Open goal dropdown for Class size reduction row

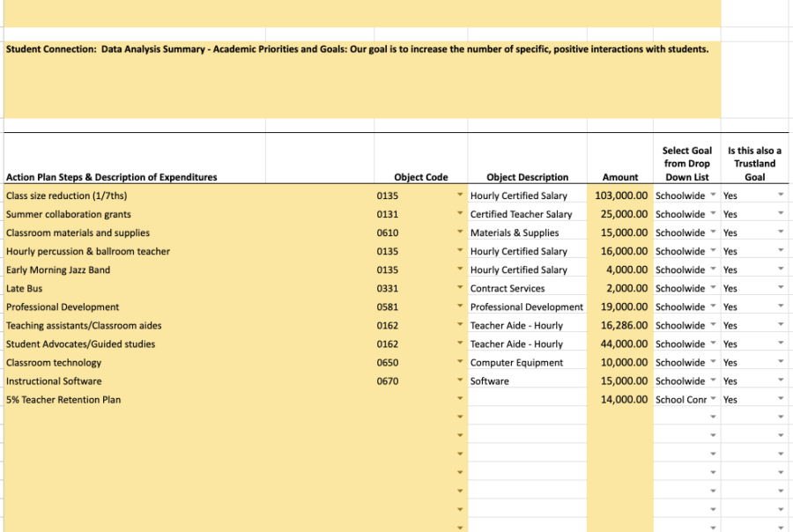click(x=713, y=195)
